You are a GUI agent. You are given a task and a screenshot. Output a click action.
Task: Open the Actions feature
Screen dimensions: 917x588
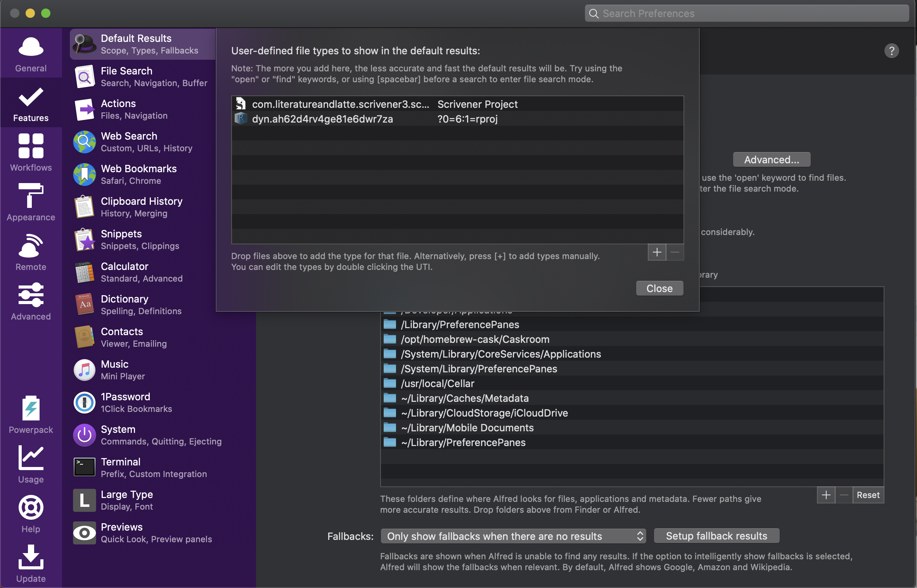(143, 109)
